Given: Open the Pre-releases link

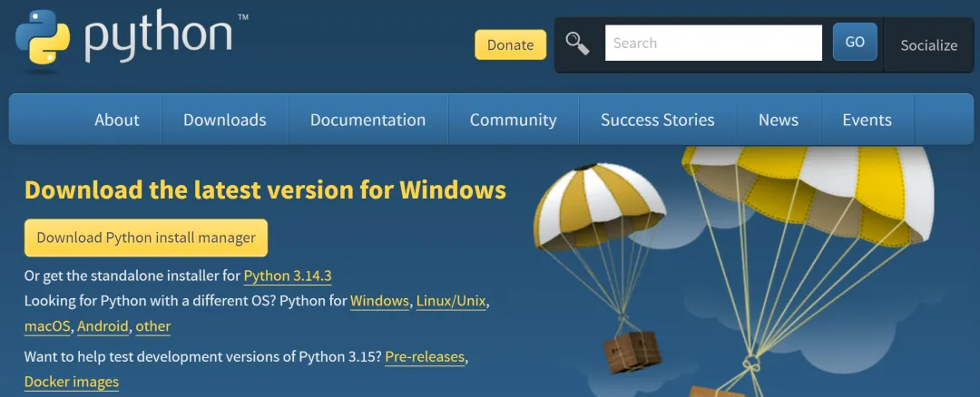Looking at the screenshot, I should [x=425, y=357].
